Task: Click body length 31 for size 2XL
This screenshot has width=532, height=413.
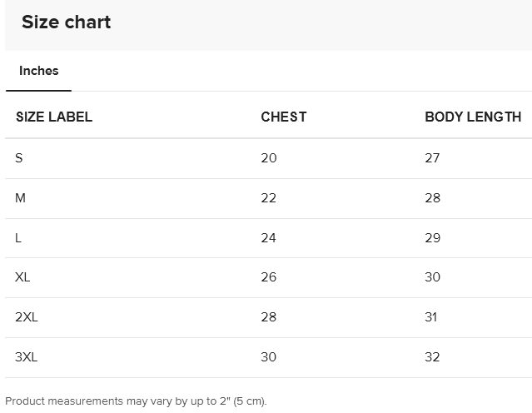Action: coord(431,317)
